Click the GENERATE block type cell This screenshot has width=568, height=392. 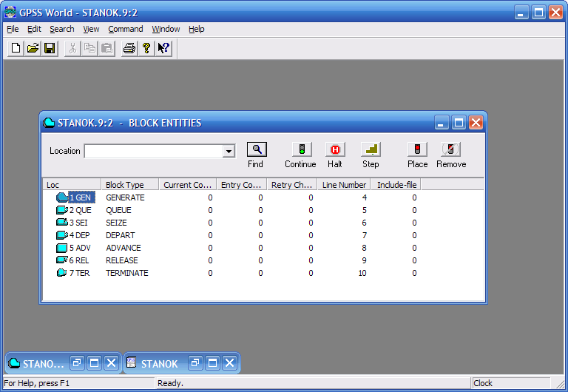[125, 197]
